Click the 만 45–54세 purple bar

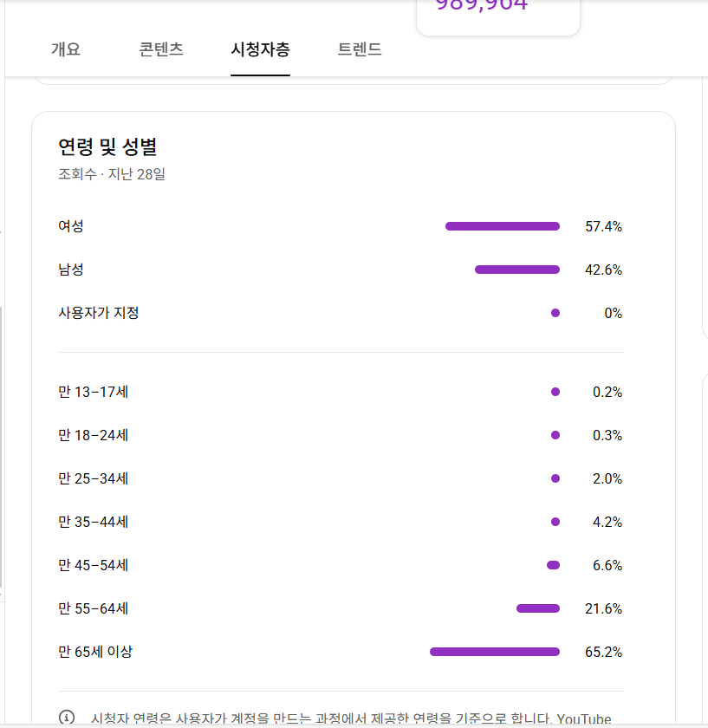553,565
